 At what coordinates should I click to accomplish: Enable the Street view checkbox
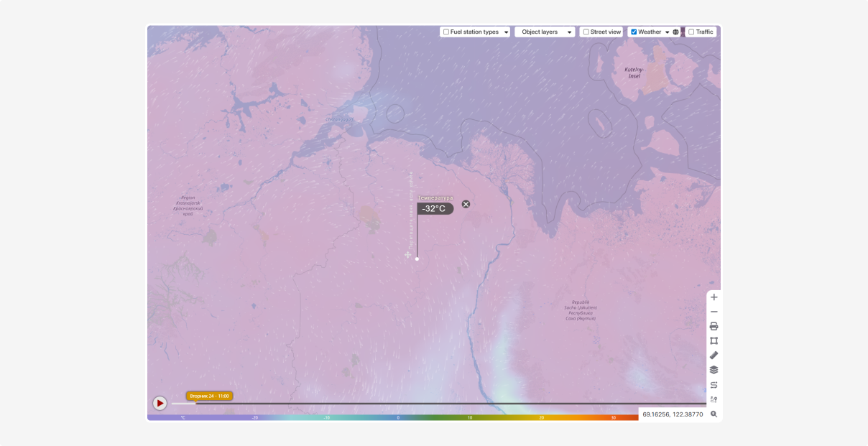click(x=586, y=32)
